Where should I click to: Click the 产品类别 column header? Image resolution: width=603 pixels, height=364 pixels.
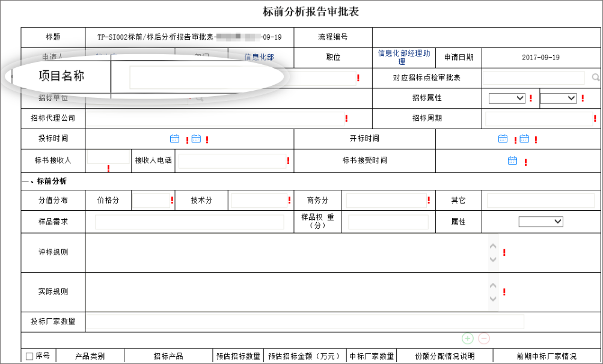[90, 356]
